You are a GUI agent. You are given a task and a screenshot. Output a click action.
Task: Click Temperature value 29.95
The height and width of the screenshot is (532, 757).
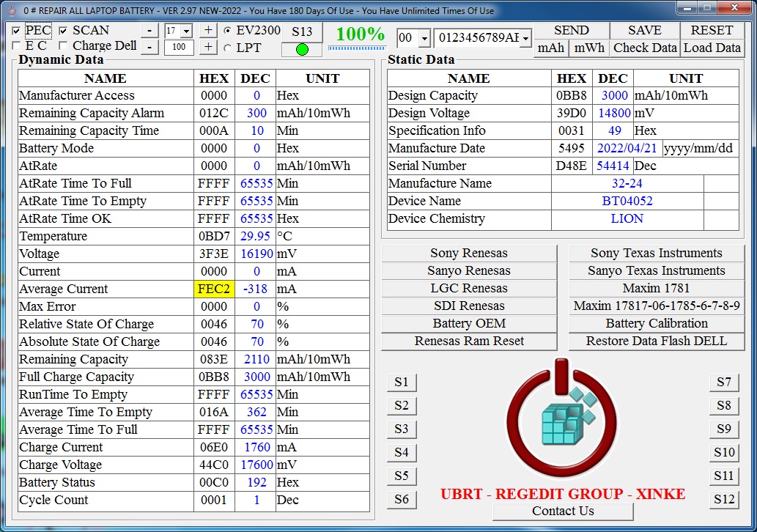[x=255, y=236]
